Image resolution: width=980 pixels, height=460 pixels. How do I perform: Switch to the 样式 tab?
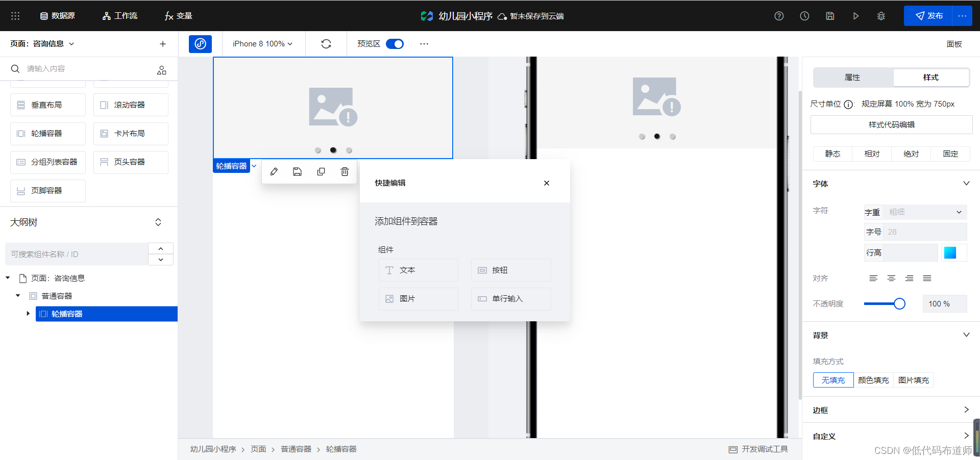pyautogui.click(x=931, y=78)
